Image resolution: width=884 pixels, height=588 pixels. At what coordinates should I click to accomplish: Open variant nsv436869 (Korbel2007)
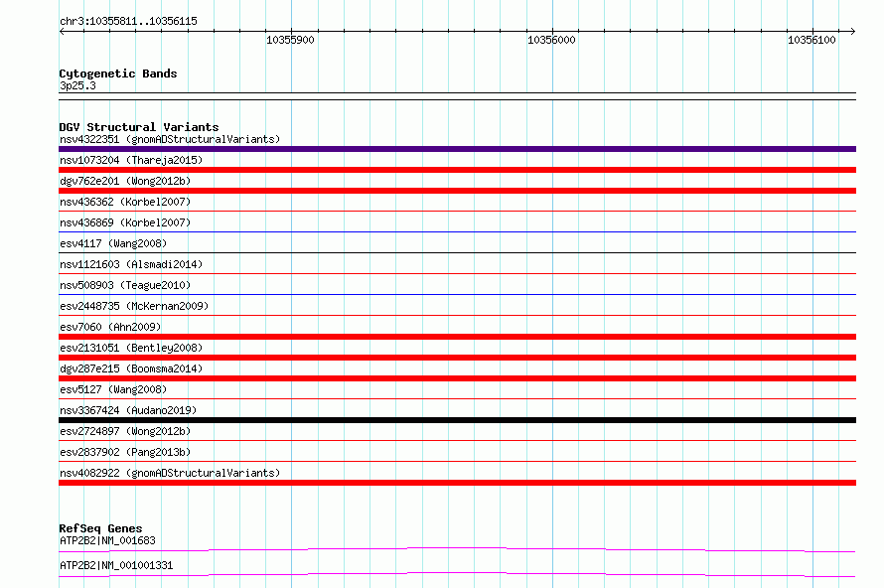(125, 222)
